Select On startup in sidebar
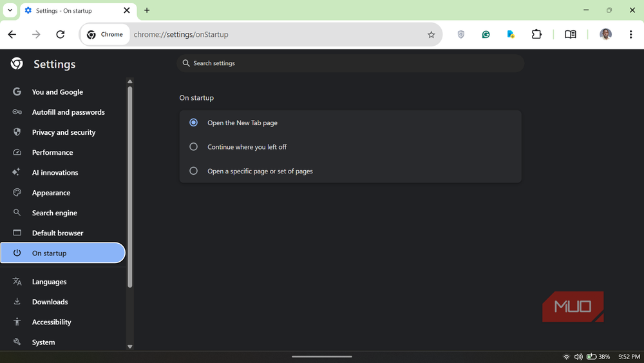The image size is (644, 363). point(63,253)
